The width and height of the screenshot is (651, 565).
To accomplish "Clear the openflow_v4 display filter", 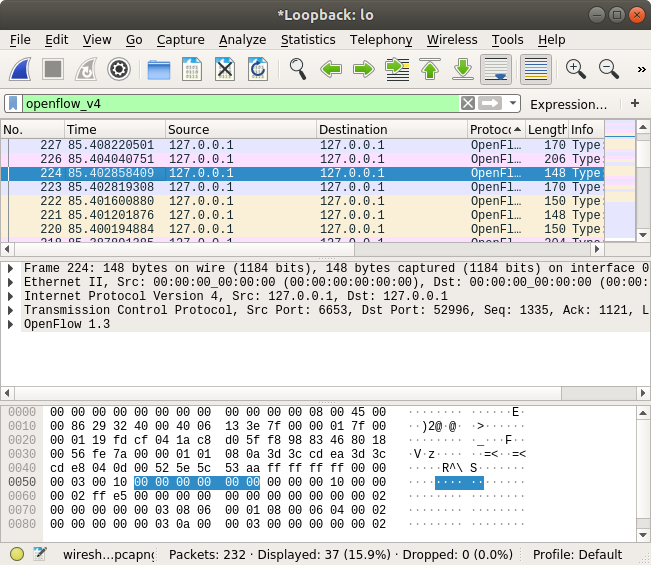I will click(467, 103).
